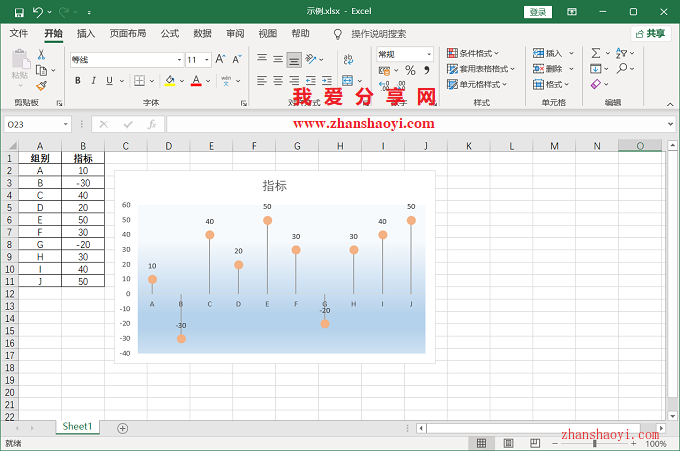
Task: Increase font size with large A icon
Action: point(220,59)
